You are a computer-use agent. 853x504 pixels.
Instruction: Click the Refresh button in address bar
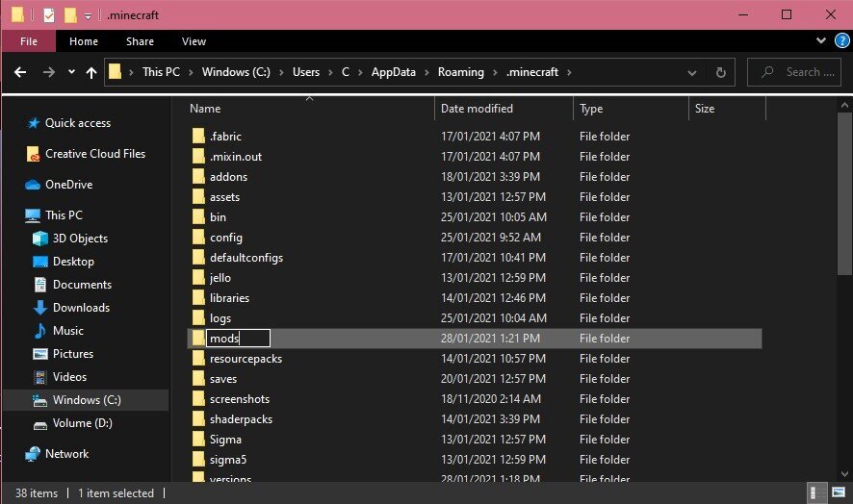[x=721, y=72]
